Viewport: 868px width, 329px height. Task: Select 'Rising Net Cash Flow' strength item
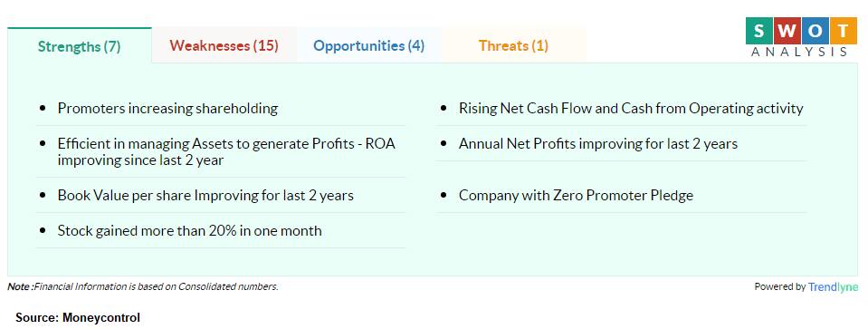[x=631, y=108]
